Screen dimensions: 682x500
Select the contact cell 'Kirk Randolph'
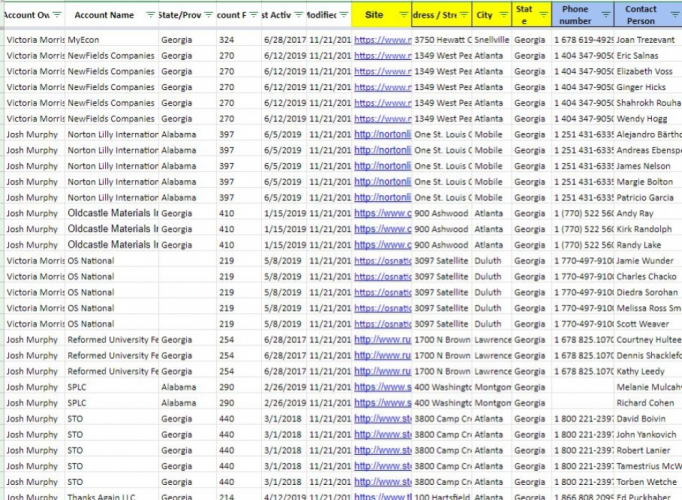[x=648, y=229]
